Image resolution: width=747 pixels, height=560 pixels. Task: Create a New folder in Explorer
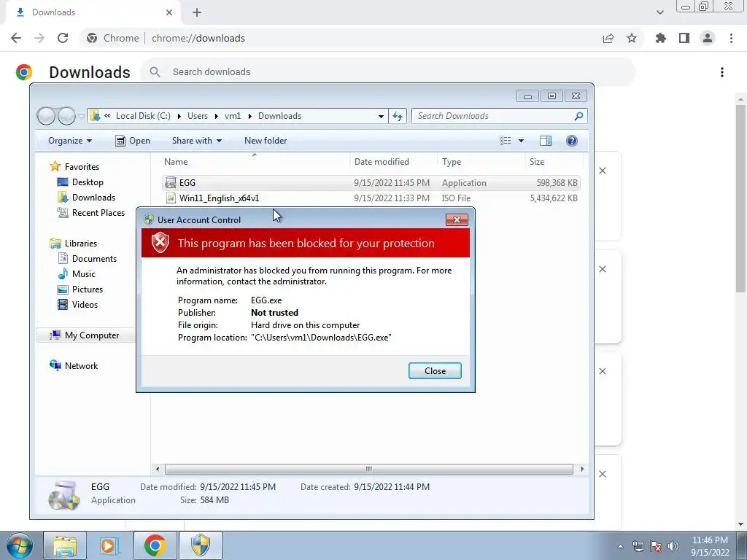(266, 141)
